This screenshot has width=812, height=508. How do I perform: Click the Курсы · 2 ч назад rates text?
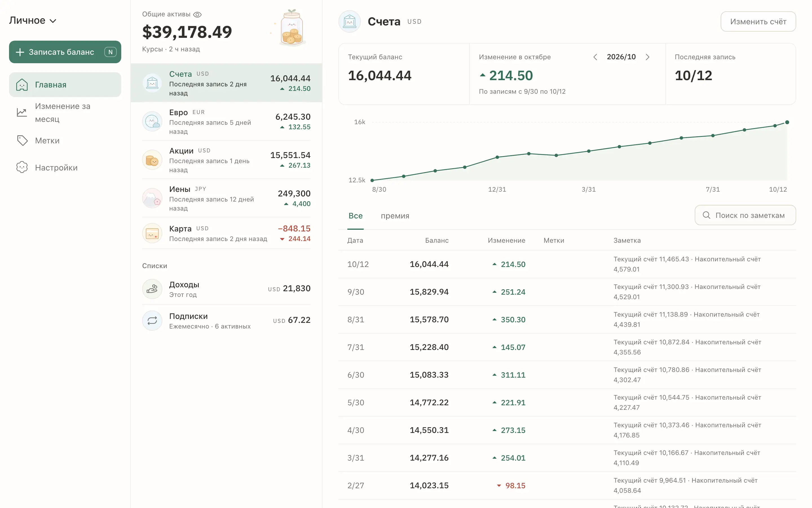tap(171, 49)
